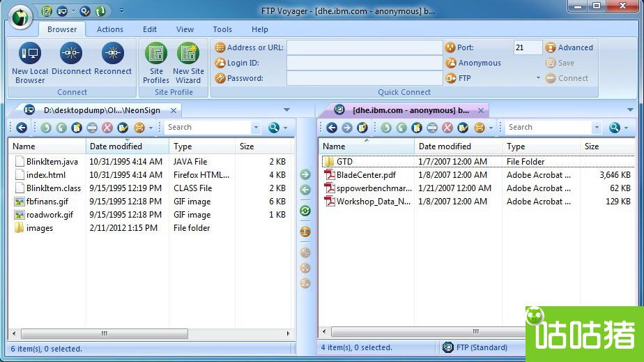The image size is (644, 362).
Task: Open the Edit ribbon tab
Action: point(150,29)
